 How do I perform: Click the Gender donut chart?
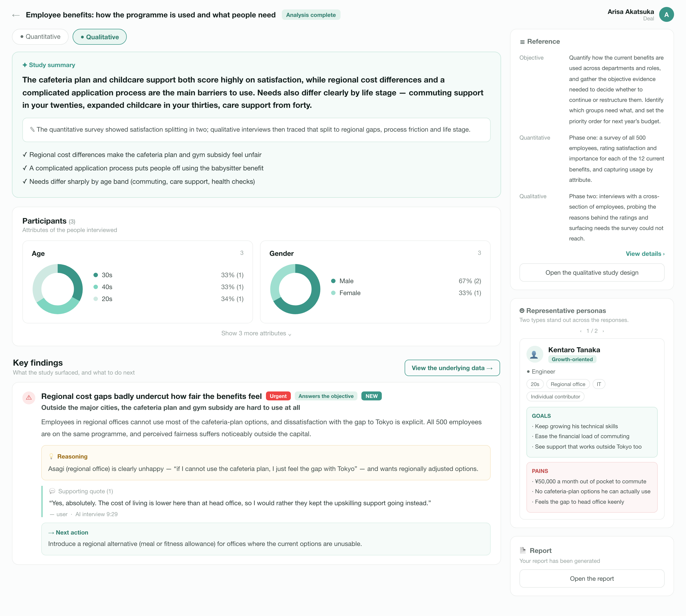[295, 289]
